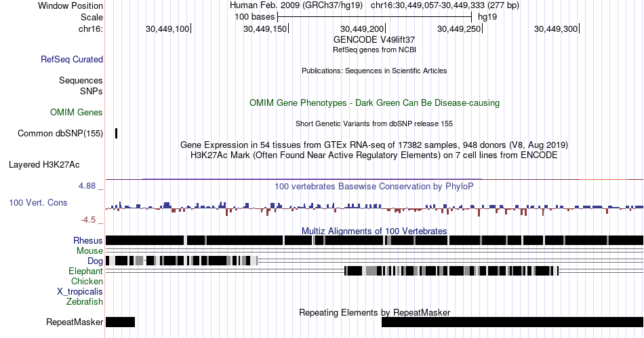Click the H3K27Ac Mark ENCODE title line
Image resolution: width=644 pixels, height=338 pixels.
click(x=374, y=155)
